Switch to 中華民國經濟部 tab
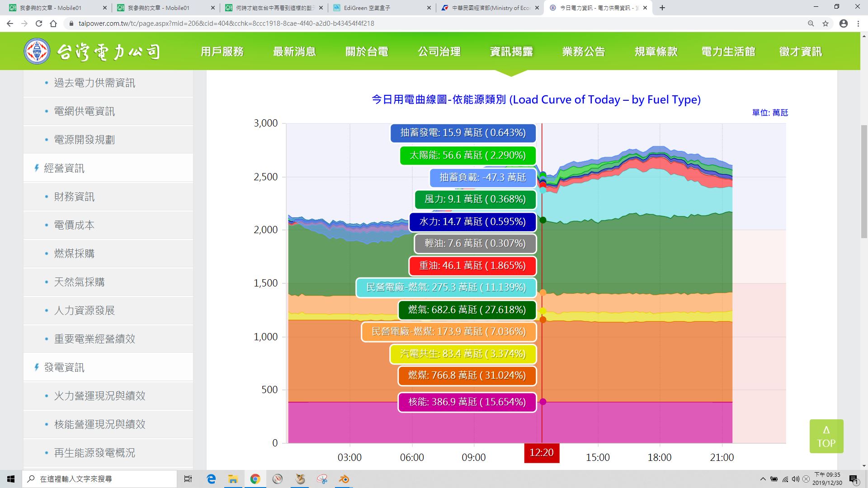The image size is (868, 488). click(491, 8)
